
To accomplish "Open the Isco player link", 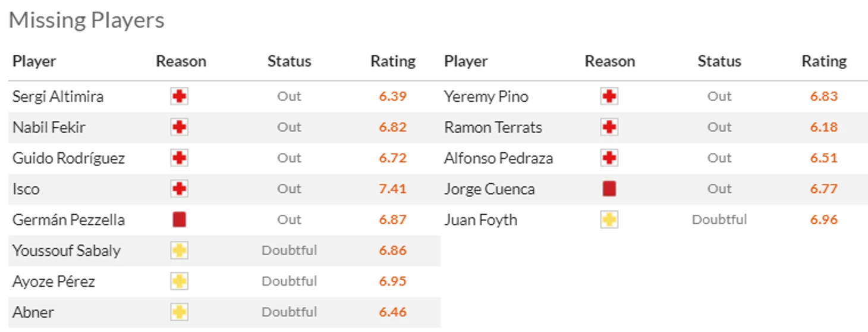I will point(26,189).
